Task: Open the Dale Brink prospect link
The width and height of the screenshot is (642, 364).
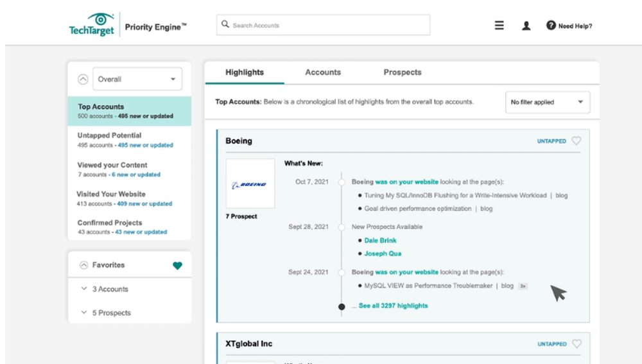Action: (x=380, y=240)
